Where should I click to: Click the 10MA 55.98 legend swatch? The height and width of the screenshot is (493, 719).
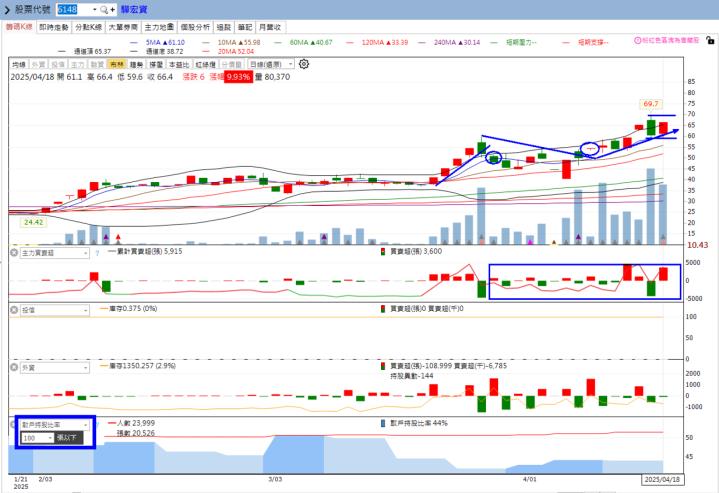tap(206, 43)
